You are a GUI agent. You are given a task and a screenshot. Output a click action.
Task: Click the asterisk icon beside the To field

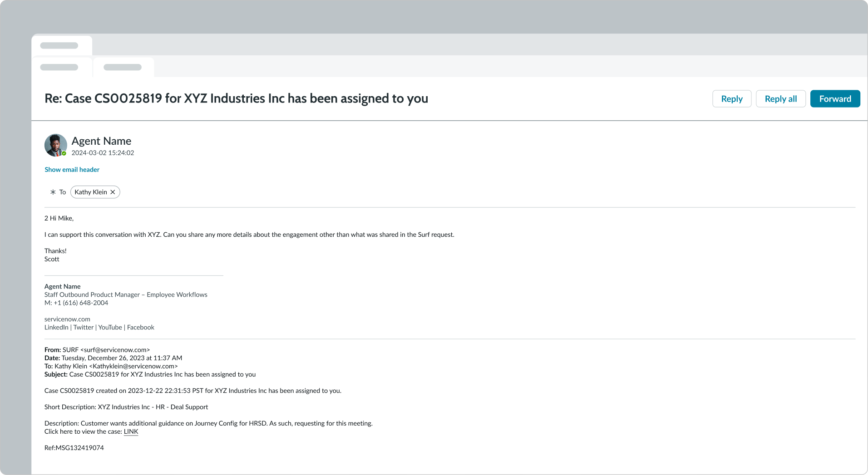click(x=53, y=192)
